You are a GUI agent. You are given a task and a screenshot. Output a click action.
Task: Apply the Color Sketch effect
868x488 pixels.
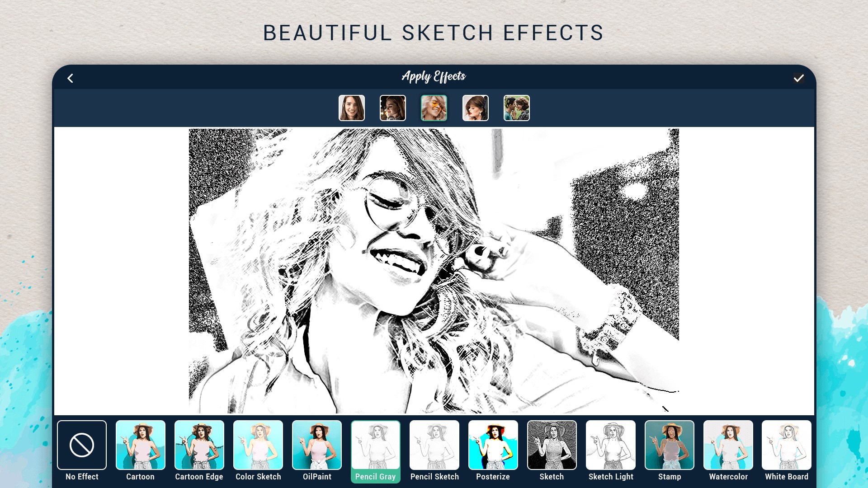[x=258, y=446]
